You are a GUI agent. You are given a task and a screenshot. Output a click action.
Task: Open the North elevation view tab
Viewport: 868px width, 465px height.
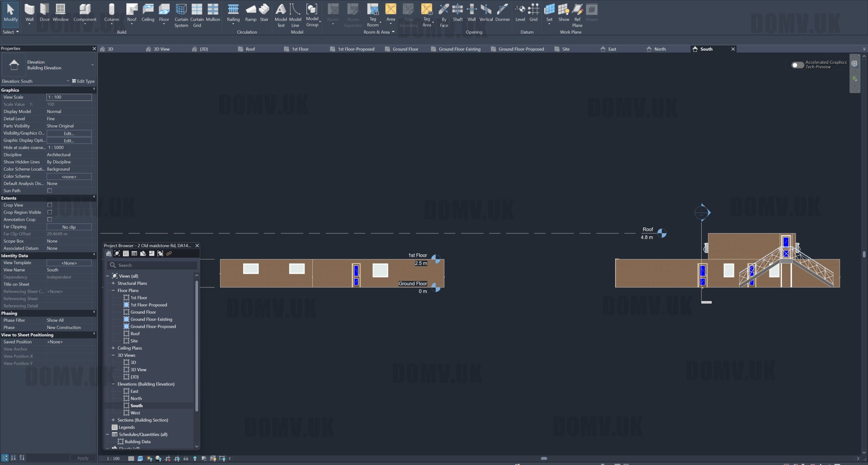tap(659, 49)
